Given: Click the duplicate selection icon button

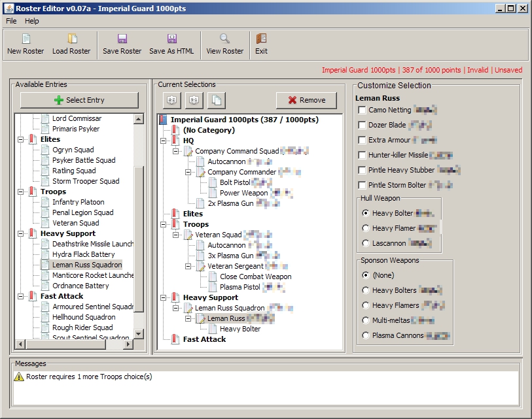Looking at the screenshot, I should (217, 100).
